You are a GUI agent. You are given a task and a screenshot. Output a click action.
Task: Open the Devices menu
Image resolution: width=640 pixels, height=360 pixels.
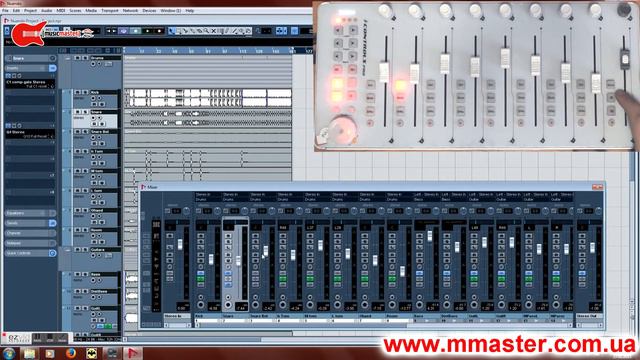[149, 11]
